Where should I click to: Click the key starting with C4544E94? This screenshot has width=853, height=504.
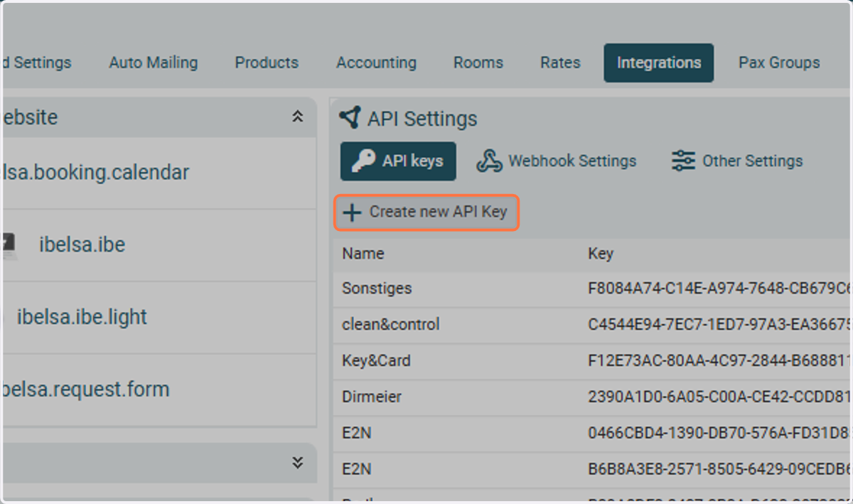[719, 325]
